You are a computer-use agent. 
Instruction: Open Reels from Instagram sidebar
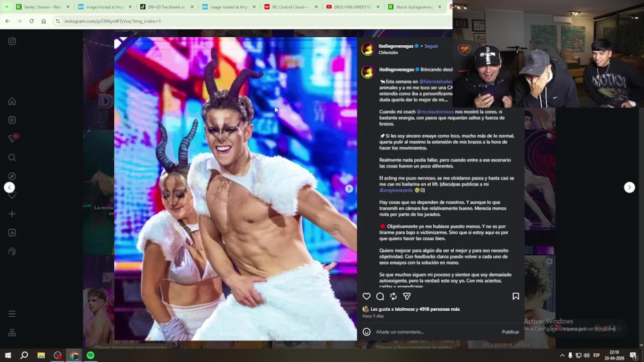(12, 120)
